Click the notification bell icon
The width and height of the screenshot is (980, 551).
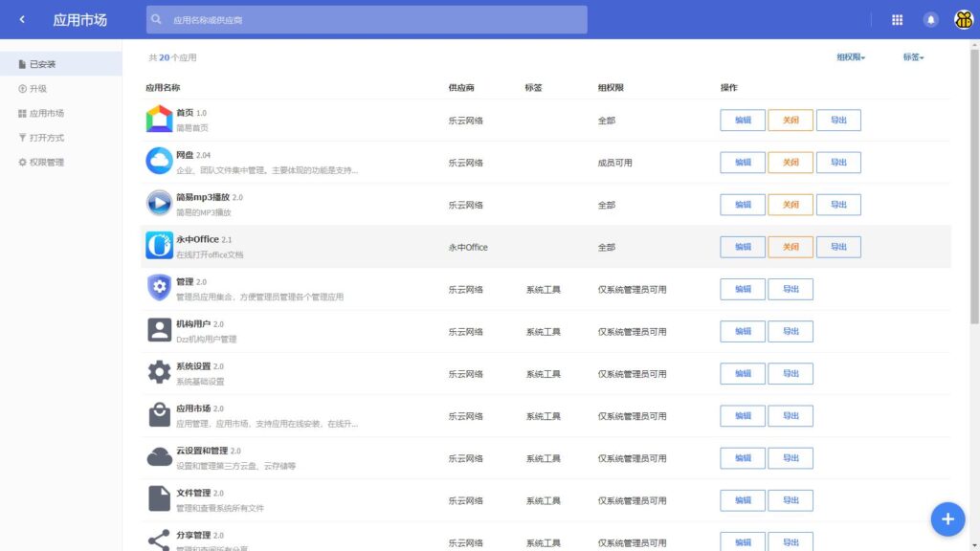point(929,19)
